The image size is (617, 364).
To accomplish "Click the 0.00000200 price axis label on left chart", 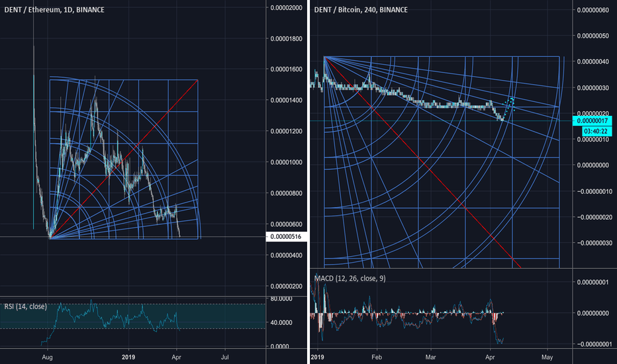I will pos(287,286).
